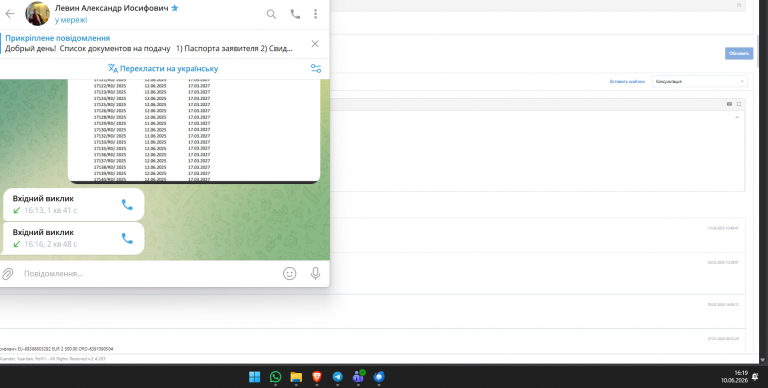Viewport: 768px width, 388px height.
Task: Record a voice message with microphone icon
Action: [315, 273]
